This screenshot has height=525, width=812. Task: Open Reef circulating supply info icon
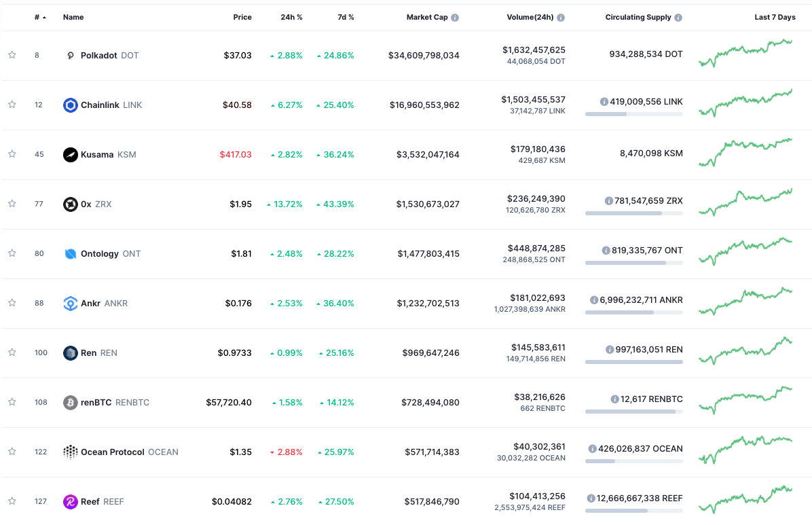[x=591, y=498]
